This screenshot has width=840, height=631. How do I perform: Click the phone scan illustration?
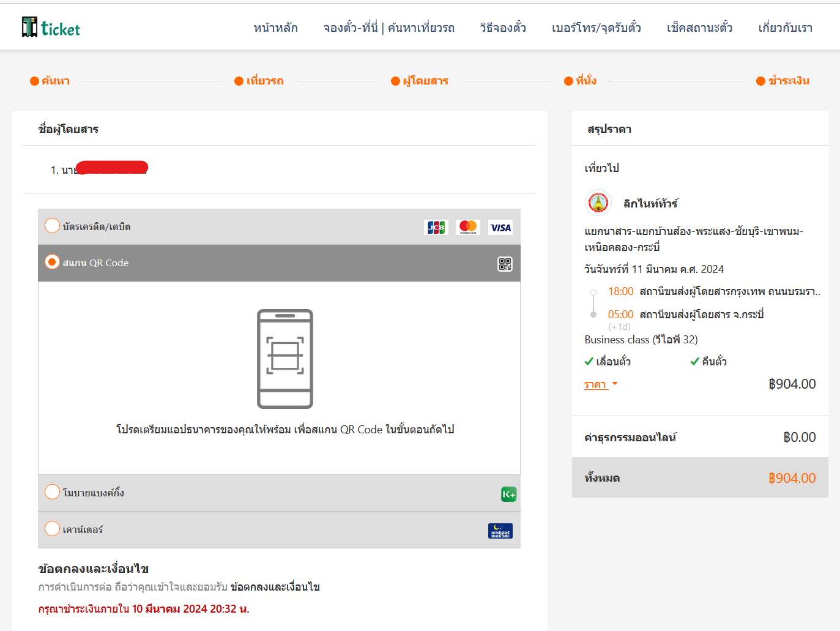tap(285, 359)
